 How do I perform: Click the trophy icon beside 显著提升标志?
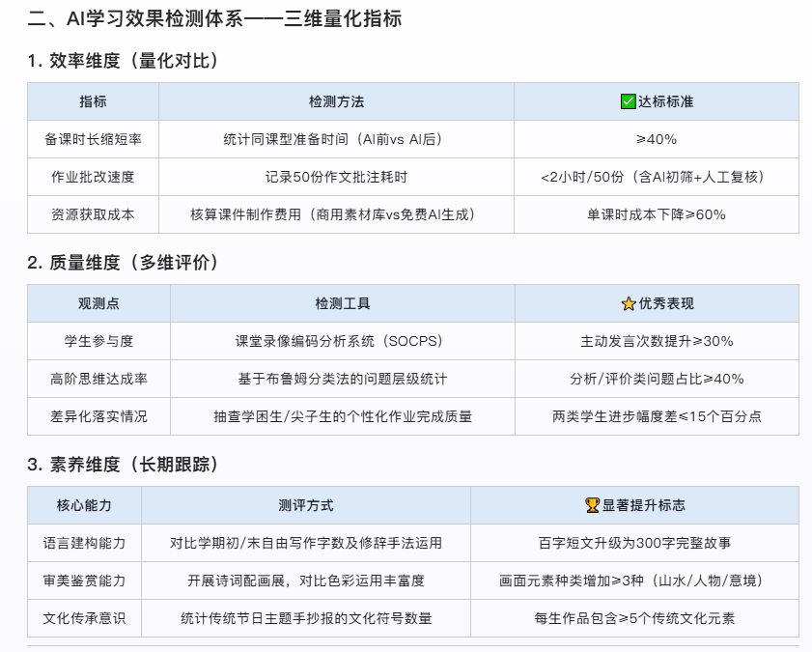click(593, 505)
